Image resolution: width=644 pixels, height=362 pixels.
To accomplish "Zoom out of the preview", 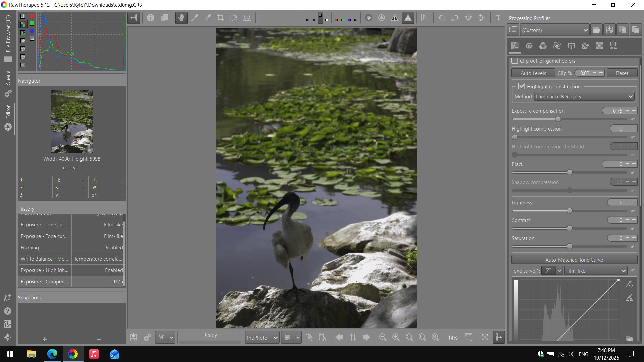I will coord(383,338).
